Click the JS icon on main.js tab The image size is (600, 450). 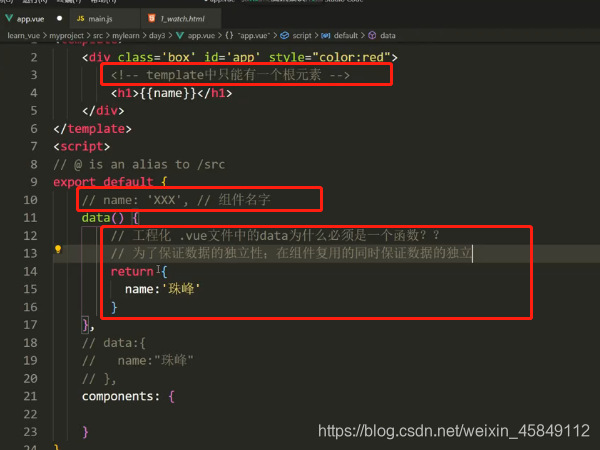80,18
